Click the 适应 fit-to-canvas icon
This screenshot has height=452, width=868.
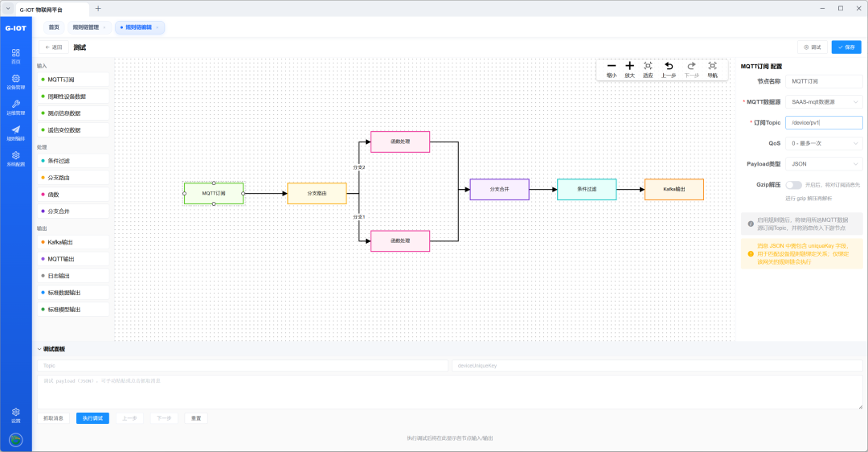648,66
